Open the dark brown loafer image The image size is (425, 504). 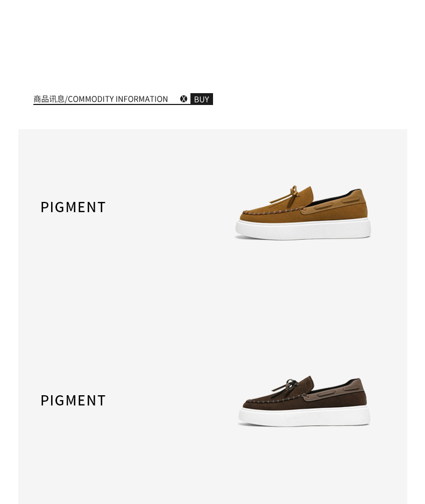[x=304, y=401]
